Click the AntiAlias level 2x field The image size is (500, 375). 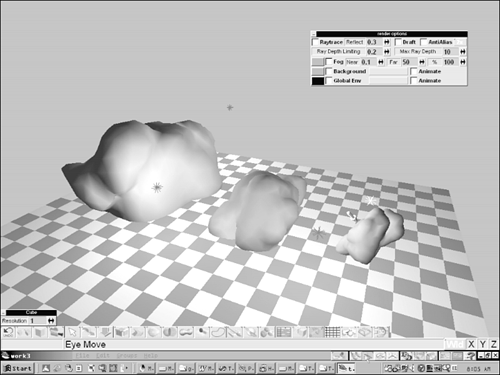460,42
